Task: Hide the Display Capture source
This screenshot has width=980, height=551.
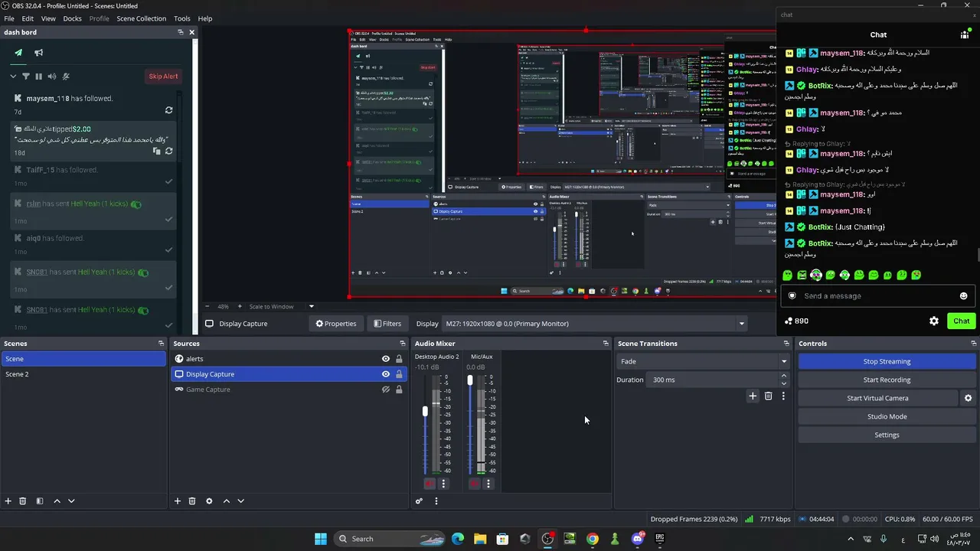Action: pyautogui.click(x=386, y=374)
